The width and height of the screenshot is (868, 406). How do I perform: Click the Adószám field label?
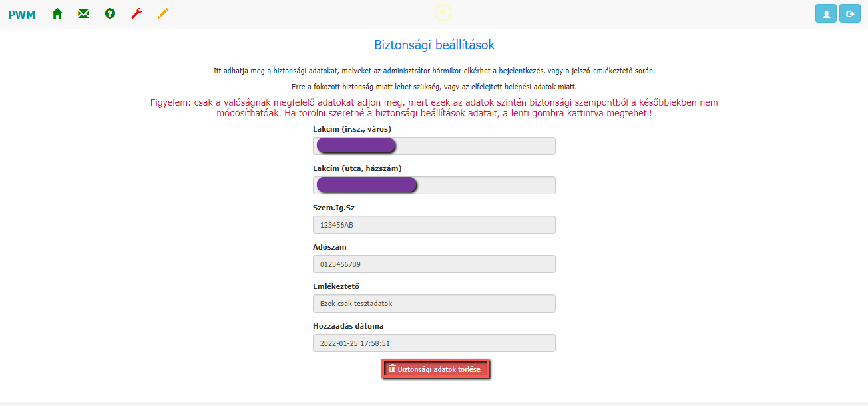coord(329,248)
